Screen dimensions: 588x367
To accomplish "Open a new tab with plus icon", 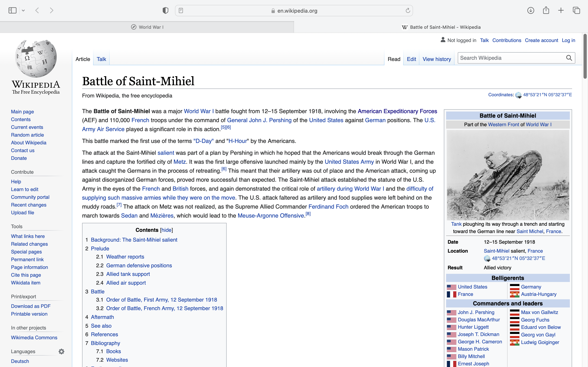I will [x=561, y=10].
